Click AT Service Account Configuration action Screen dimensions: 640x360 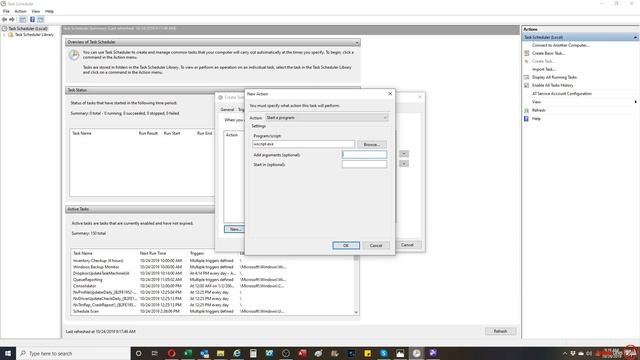(x=562, y=93)
